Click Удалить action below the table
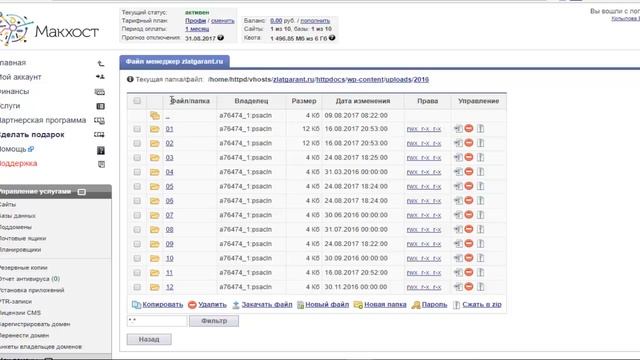Image resolution: width=640 pixels, height=360 pixels. (212, 304)
